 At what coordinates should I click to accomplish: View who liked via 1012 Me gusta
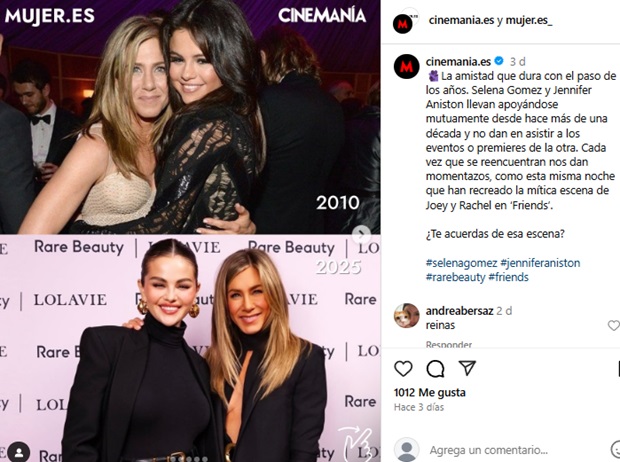[x=430, y=392]
